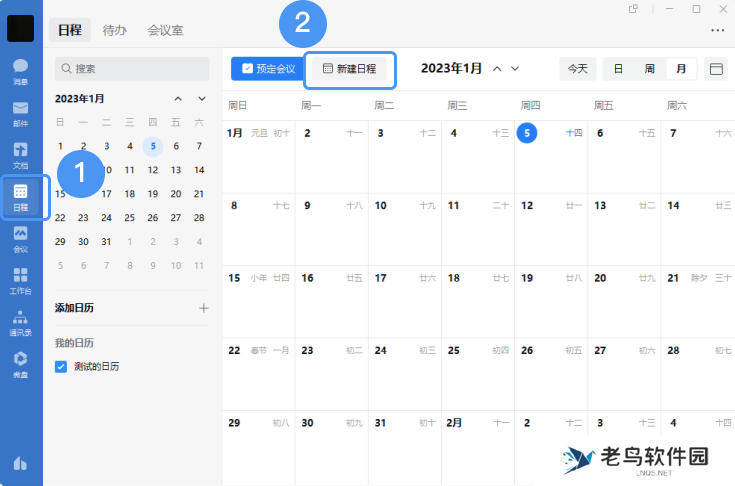Click the 预定会议 button
The width and height of the screenshot is (735, 486).
pos(269,69)
